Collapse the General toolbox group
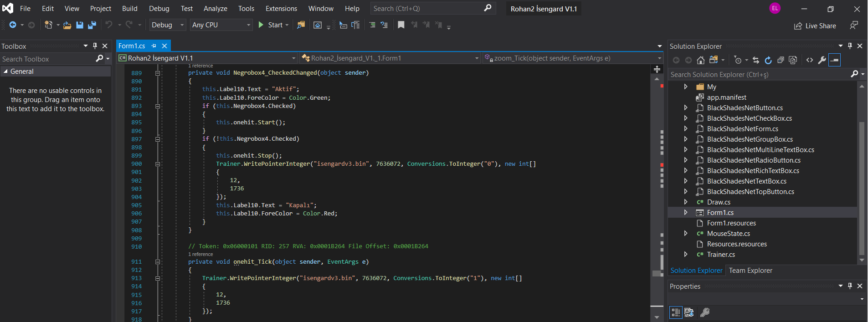This screenshot has width=868, height=322. [x=5, y=72]
